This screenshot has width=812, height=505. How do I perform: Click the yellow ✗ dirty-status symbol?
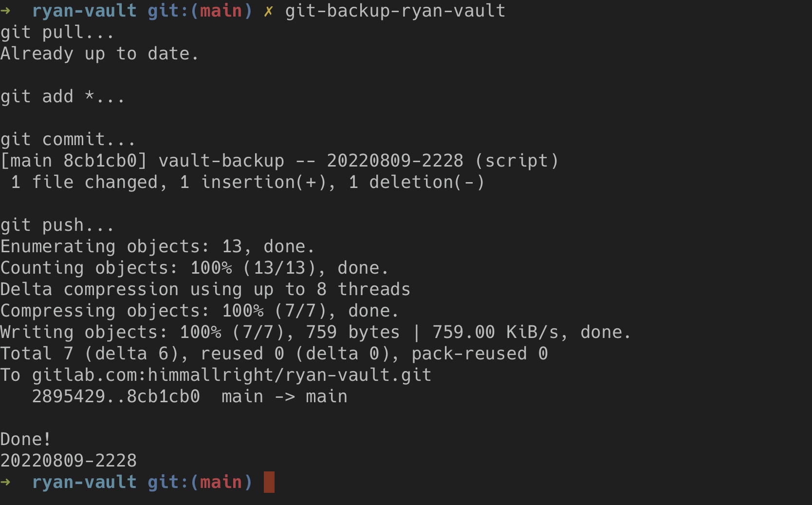tap(268, 11)
